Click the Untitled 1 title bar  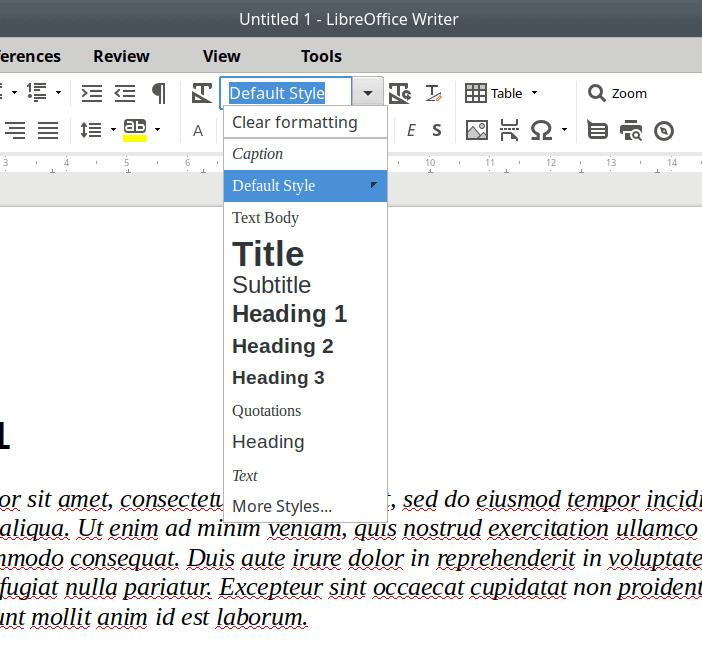349,19
